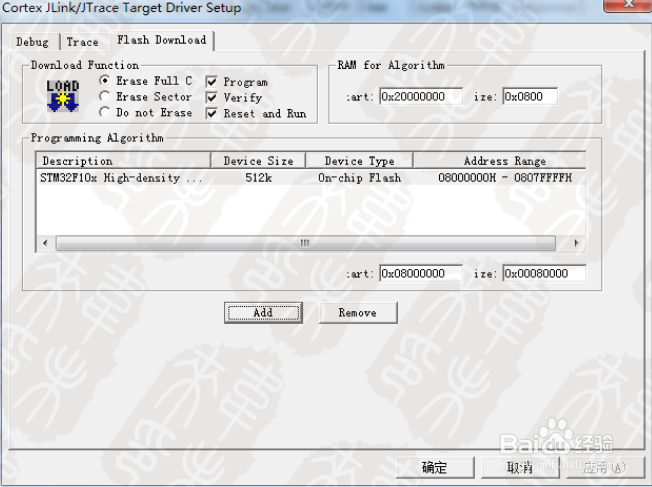652x487 pixels.
Task: Open the Flash Download tab
Action: coord(162,40)
